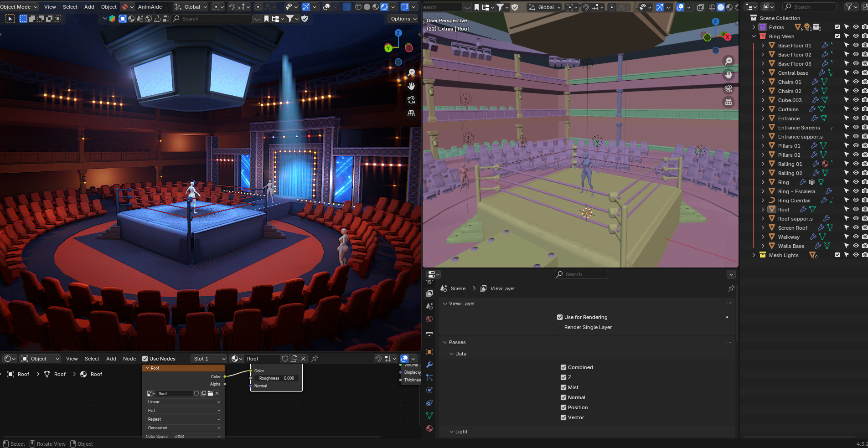Toggle camera view in left viewport

(x=411, y=100)
